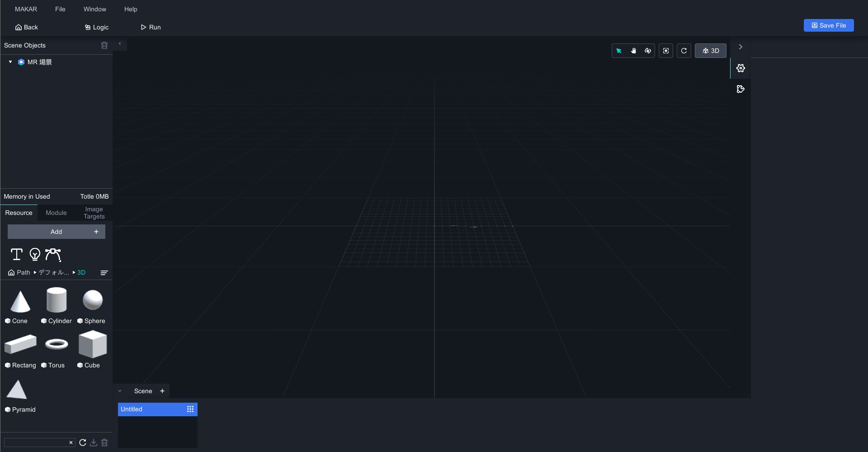Select the Torus model thumbnail
This screenshot has width=868, height=452.
tap(57, 344)
